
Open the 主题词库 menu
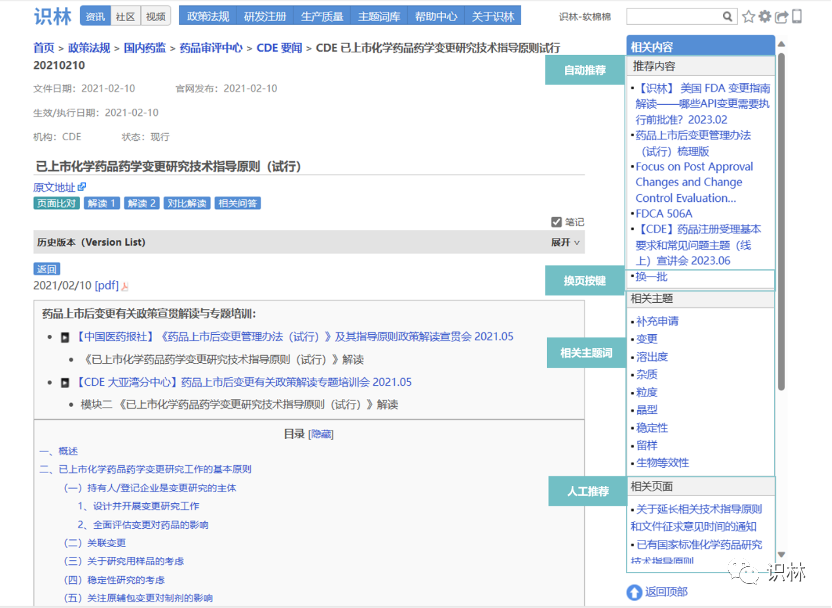pos(379,16)
